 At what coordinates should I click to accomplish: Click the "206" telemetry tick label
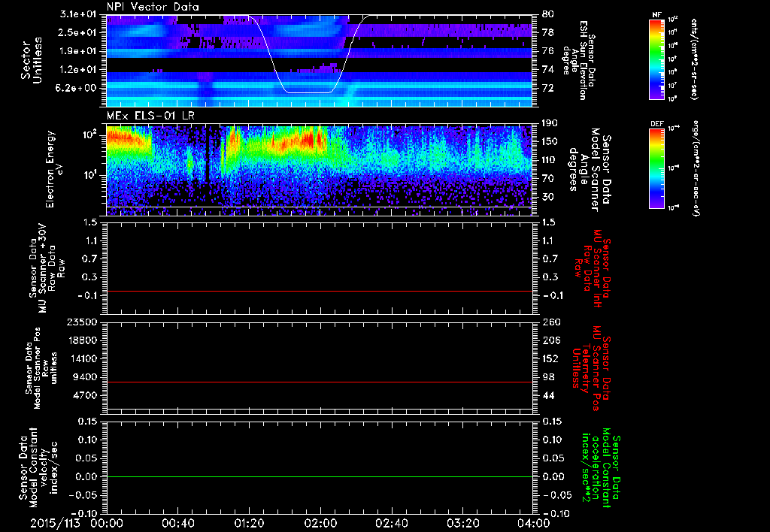tap(550, 340)
